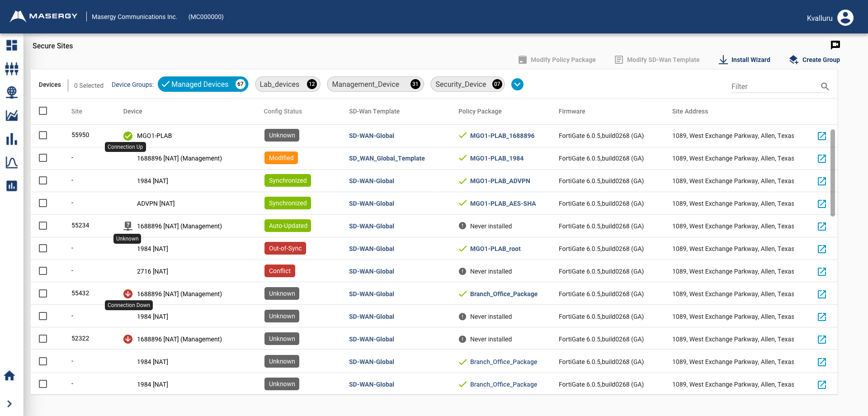Expand more device groups via blue chevron

click(x=517, y=84)
